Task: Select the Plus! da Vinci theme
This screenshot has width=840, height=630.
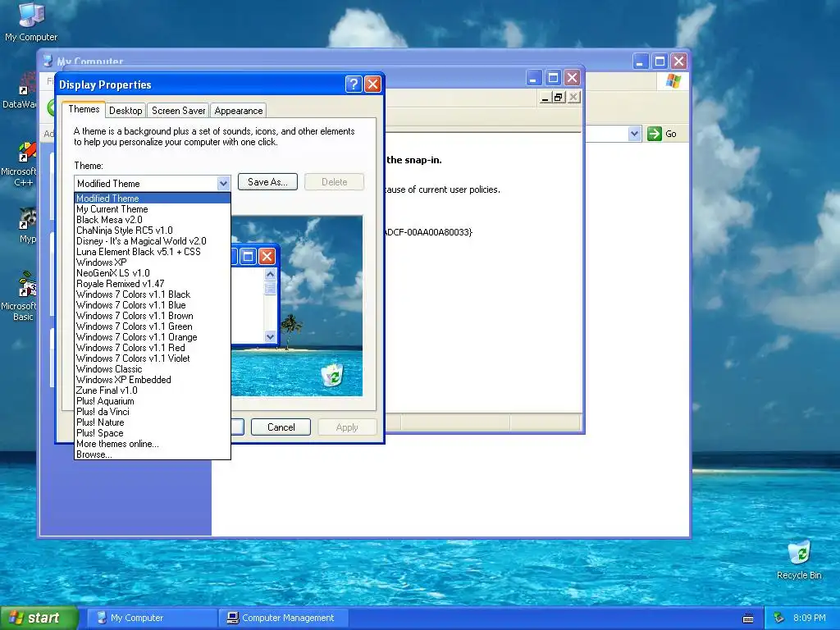Action: [152, 412]
